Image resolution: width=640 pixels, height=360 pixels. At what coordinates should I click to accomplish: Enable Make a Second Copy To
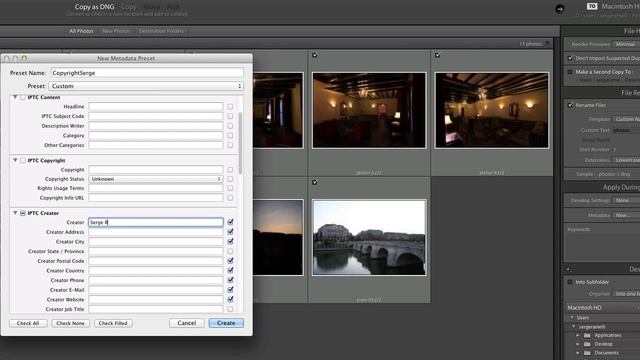[x=570, y=72]
